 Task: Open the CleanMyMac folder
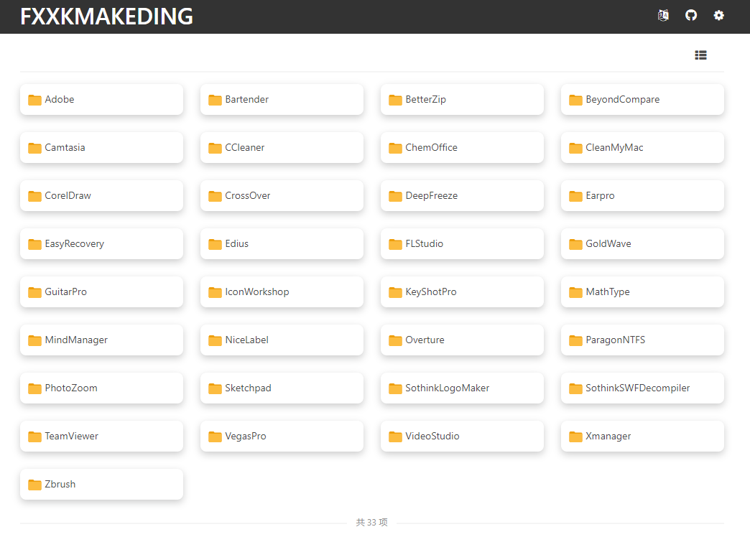point(642,147)
